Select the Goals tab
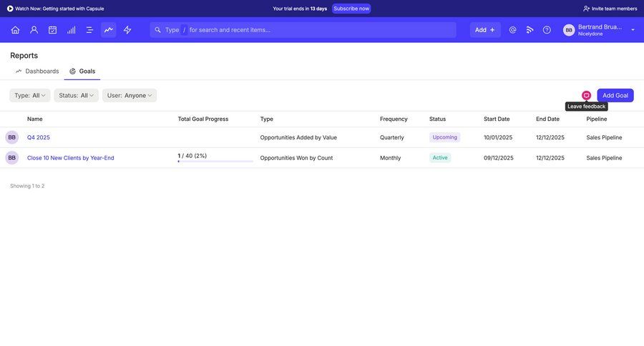Image resolution: width=644 pixels, height=346 pixels. [x=82, y=71]
